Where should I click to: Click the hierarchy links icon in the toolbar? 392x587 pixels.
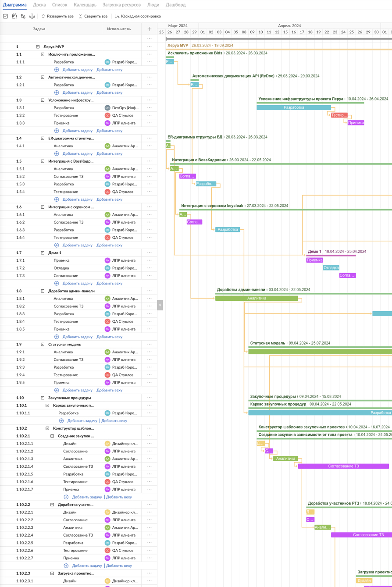tap(23, 16)
